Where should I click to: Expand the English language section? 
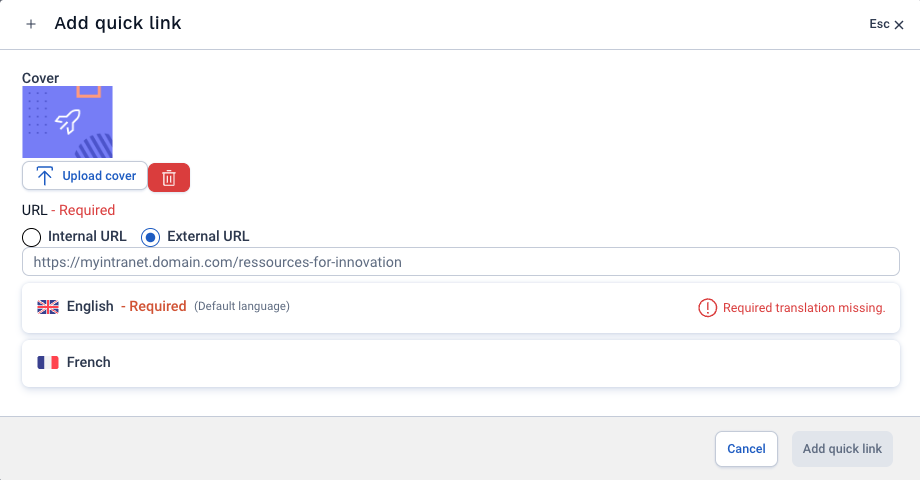[461, 308]
